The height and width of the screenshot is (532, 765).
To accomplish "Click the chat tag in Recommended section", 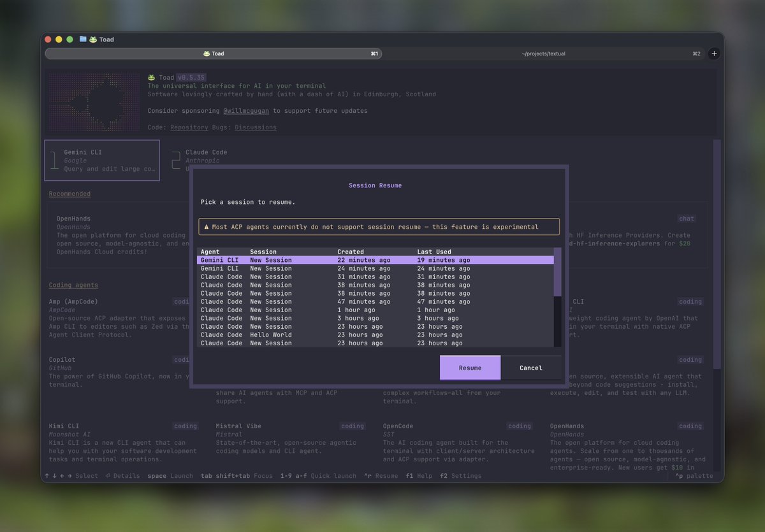I will 687,219.
